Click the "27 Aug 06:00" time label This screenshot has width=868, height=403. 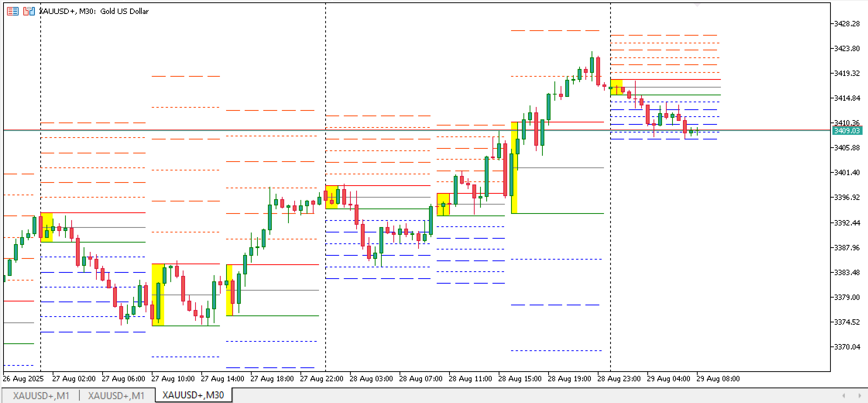[x=123, y=379]
